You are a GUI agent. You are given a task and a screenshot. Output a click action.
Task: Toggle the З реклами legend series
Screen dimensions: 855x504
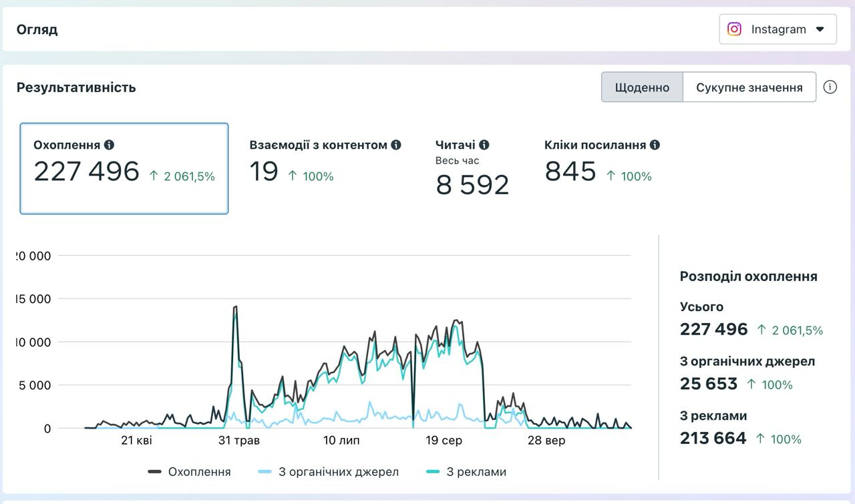click(x=466, y=472)
